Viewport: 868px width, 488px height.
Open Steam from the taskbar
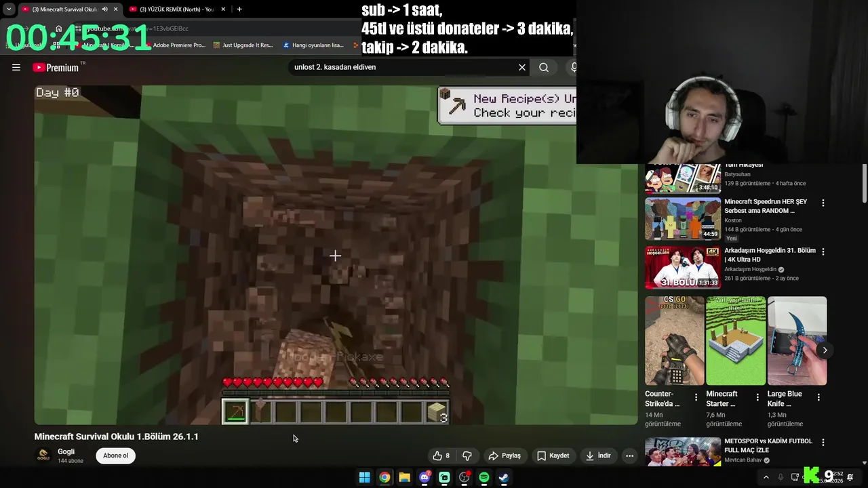tap(504, 477)
